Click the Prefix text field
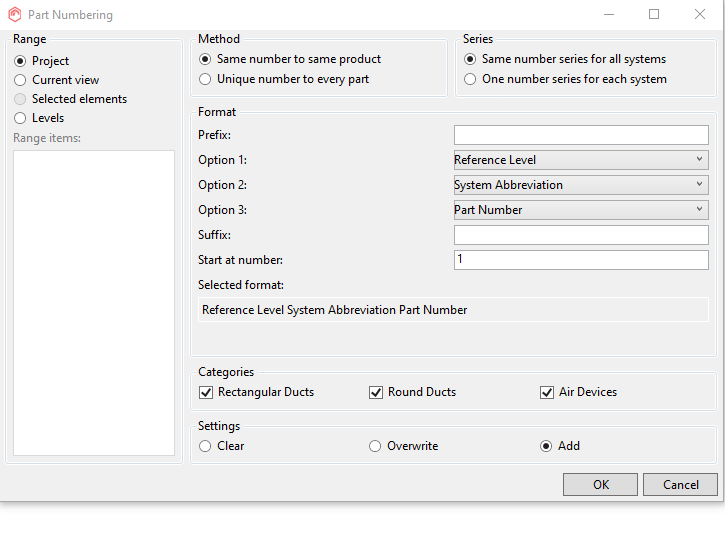Screen dimensions: 725x543 pos(580,135)
